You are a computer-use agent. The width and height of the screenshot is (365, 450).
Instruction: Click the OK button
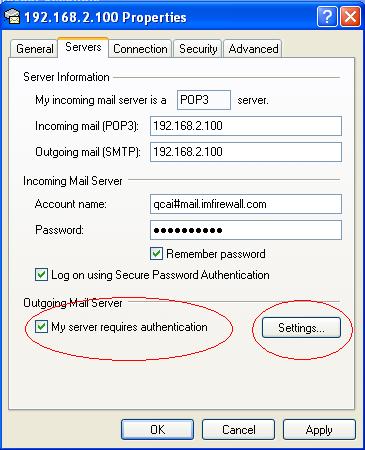pyautogui.click(x=157, y=429)
